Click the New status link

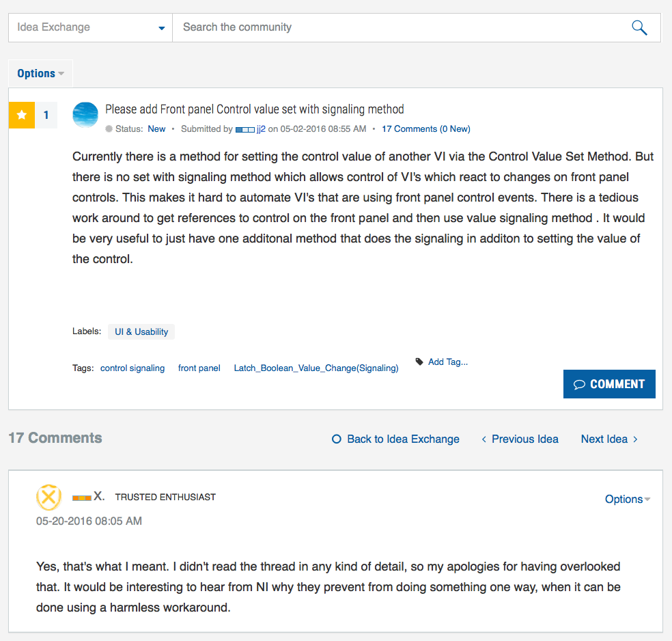[x=156, y=129]
